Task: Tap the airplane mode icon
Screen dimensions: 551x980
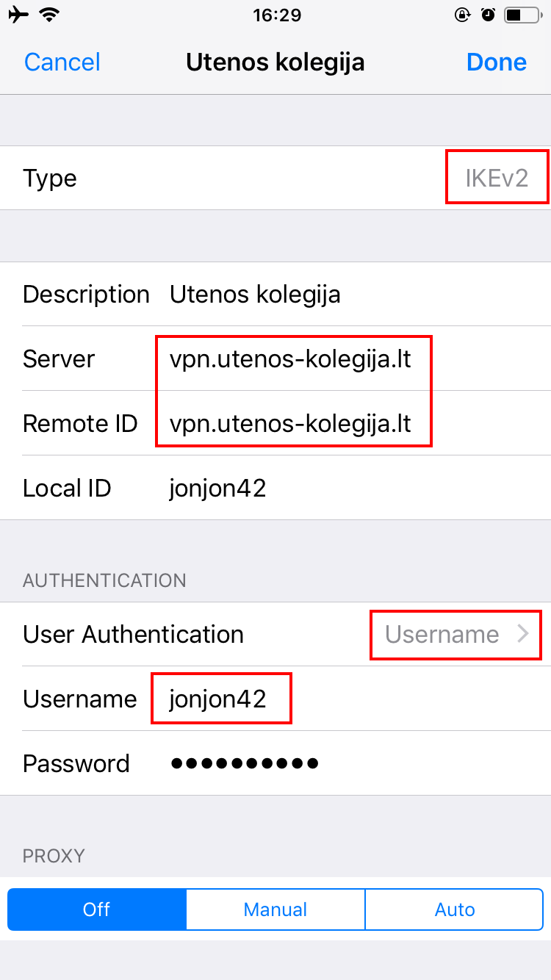Action: [x=18, y=15]
